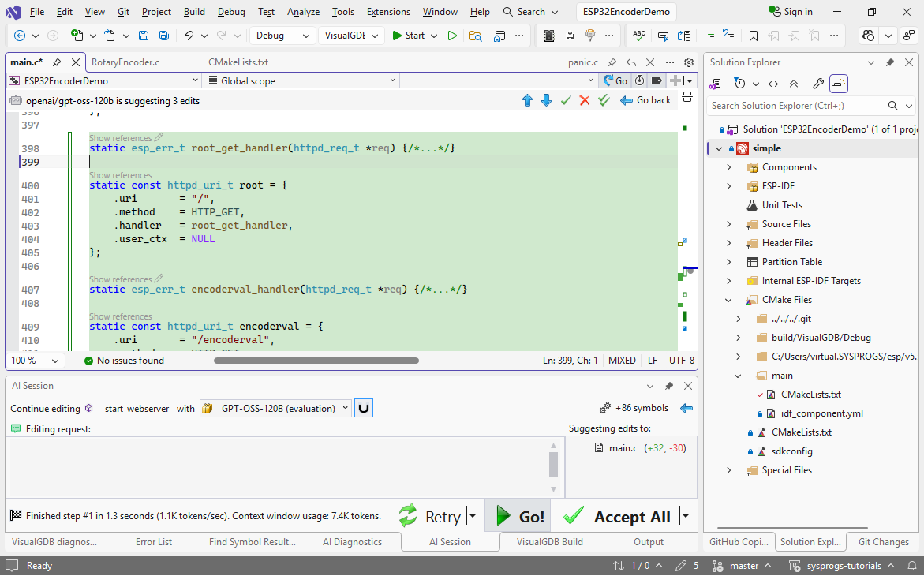The image size is (924, 576).
Task: Reject the current edit with the red X
Action: pyautogui.click(x=585, y=100)
